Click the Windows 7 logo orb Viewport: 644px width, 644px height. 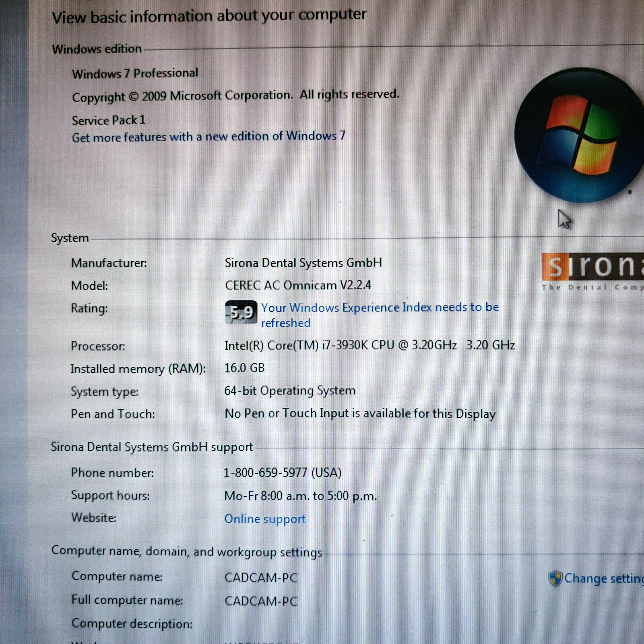click(x=580, y=135)
